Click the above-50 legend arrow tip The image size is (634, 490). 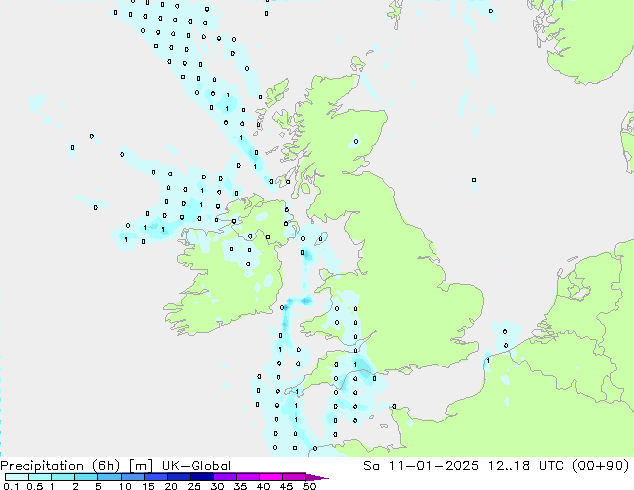tap(317, 478)
